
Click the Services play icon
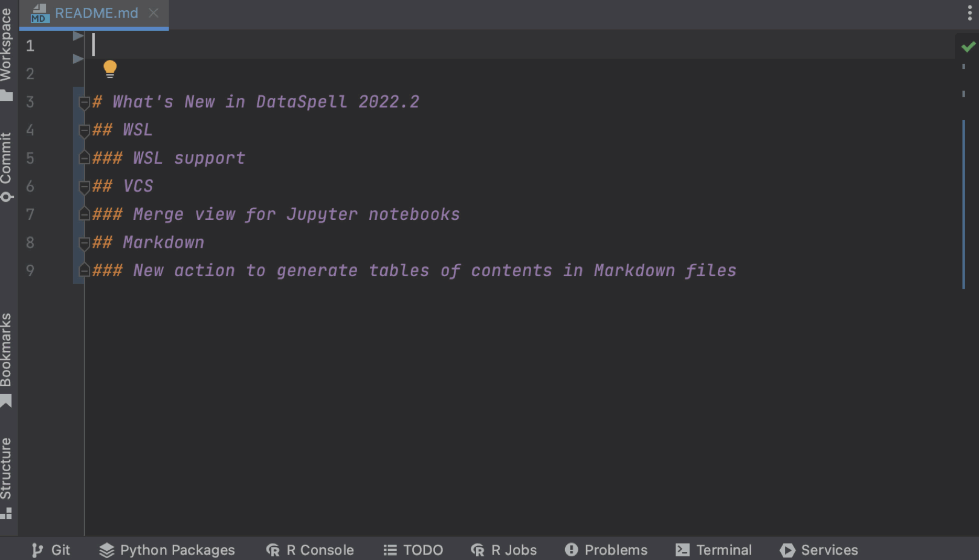(787, 550)
